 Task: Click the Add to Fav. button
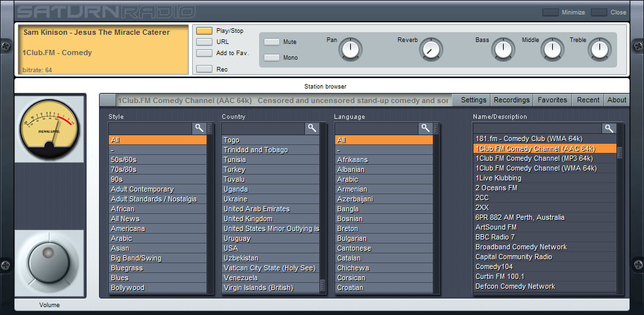(204, 53)
